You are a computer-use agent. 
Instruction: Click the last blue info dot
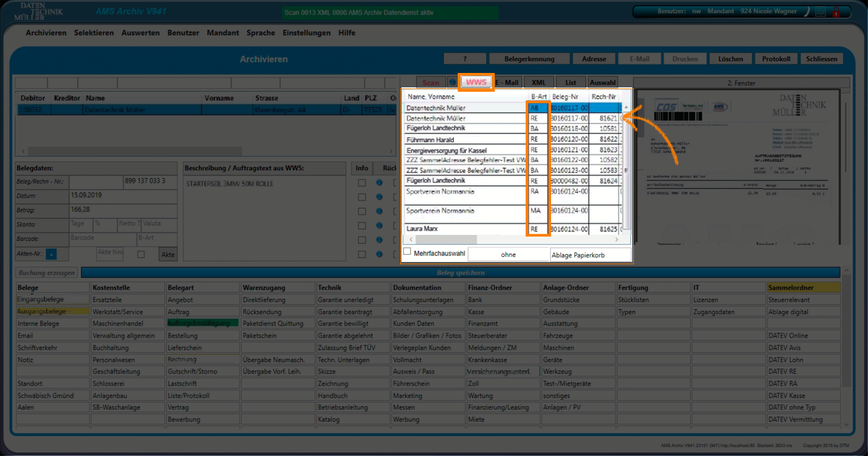click(379, 254)
